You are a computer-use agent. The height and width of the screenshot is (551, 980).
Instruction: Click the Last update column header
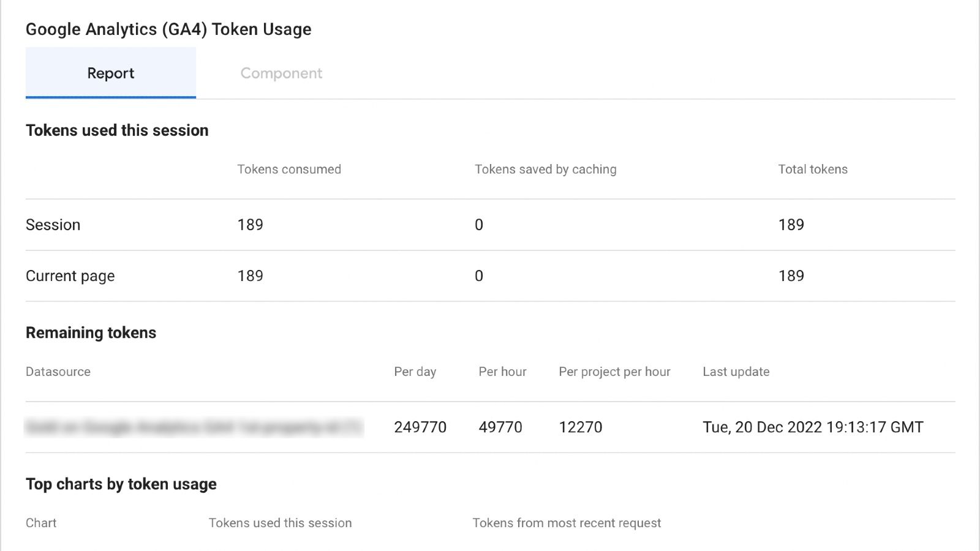pos(736,372)
